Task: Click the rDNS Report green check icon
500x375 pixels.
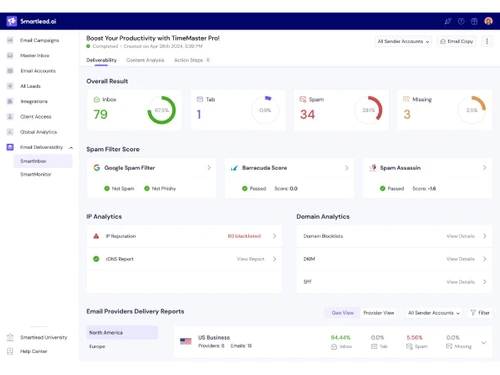Action: [x=96, y=259]
